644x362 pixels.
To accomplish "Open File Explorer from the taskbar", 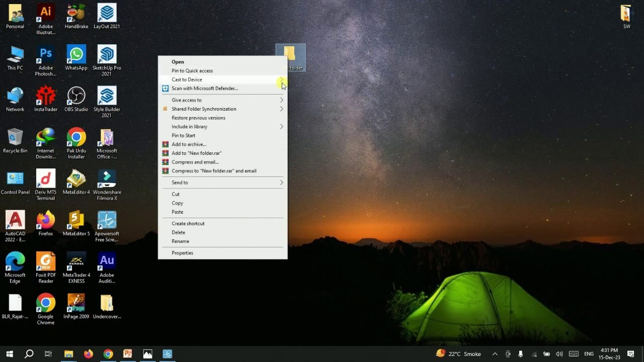I will pos(68,354).
